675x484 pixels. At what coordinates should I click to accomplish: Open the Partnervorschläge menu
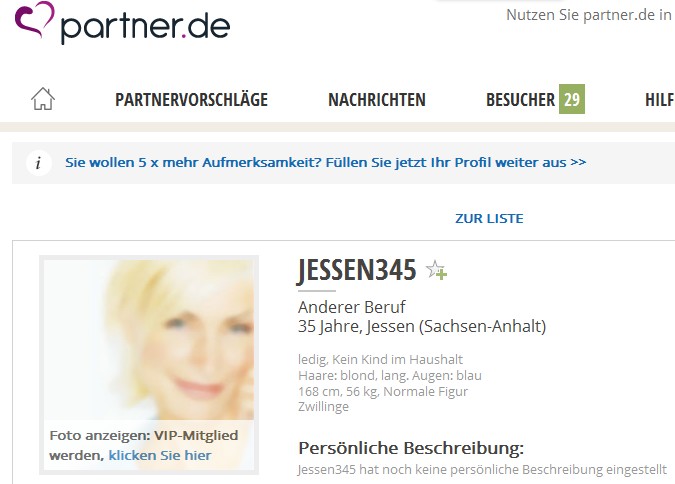click(191, 99)
